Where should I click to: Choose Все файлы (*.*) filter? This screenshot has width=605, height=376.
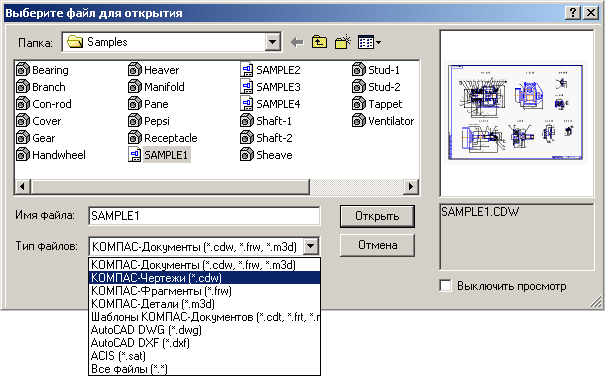coord(204,369)
